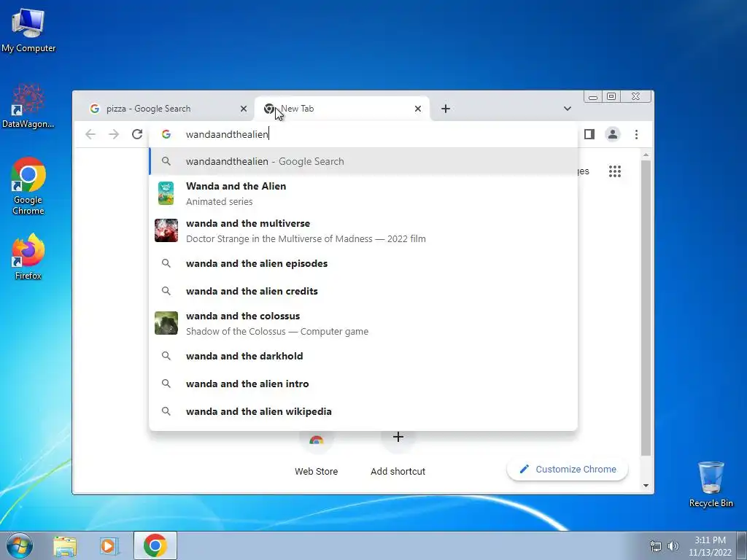Image resolution: width=747 pixels, height=560 pixels.
Task: Select wanda and the alien intro suggestion
Action: (x=363, y=384)
